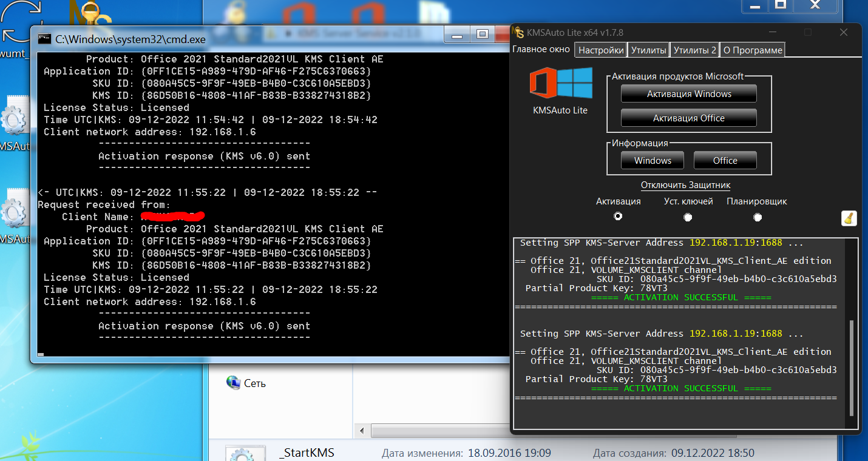Maximize the background Explorer window
This screenshot has height=461, width=868.
tap(781, 4)
